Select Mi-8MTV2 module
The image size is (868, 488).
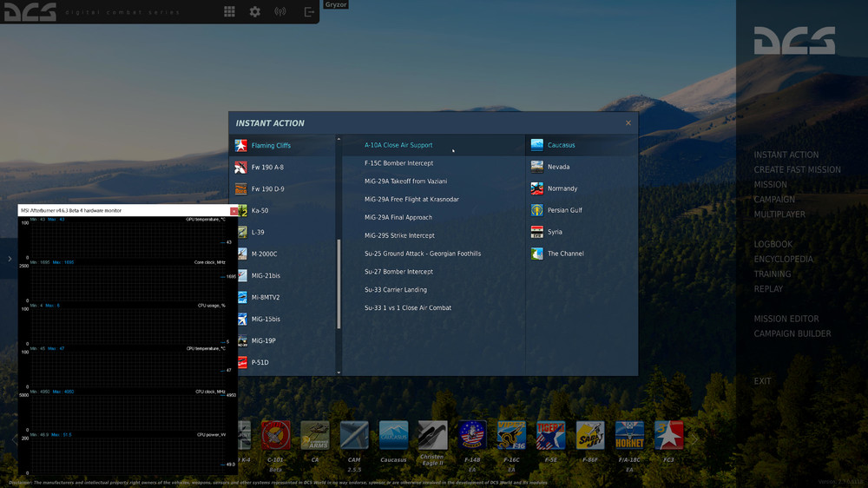pyautogui.click(x=286, y=297)
